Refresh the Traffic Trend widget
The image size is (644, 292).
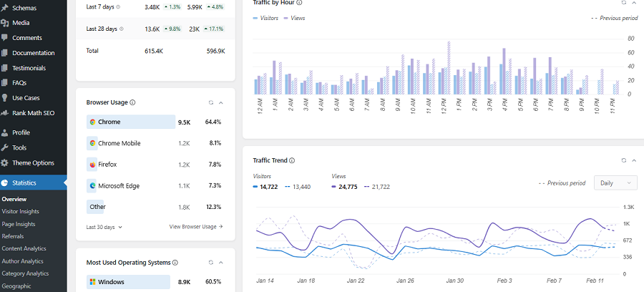[623, 161]
